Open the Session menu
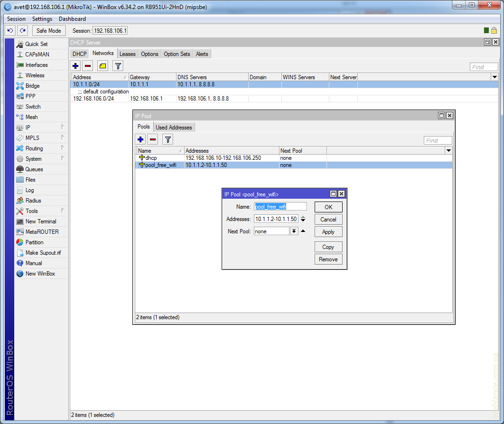 click(x=16, y=19)
